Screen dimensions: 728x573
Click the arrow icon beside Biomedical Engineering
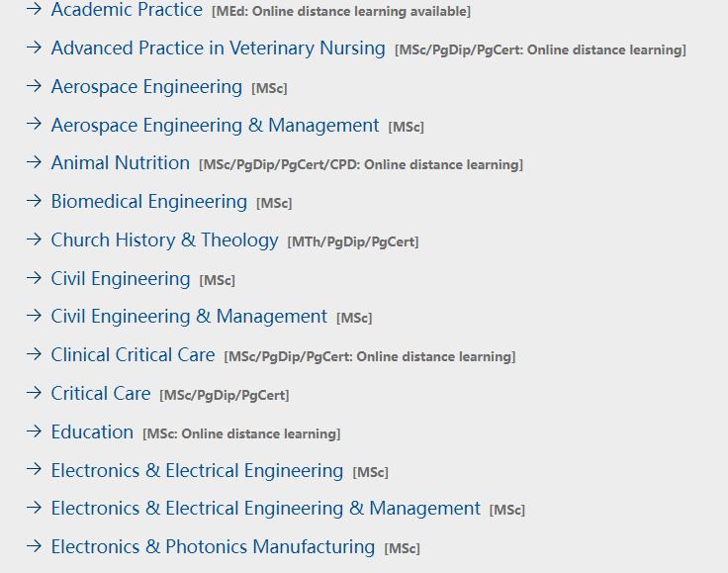click(x=34, y=201)
